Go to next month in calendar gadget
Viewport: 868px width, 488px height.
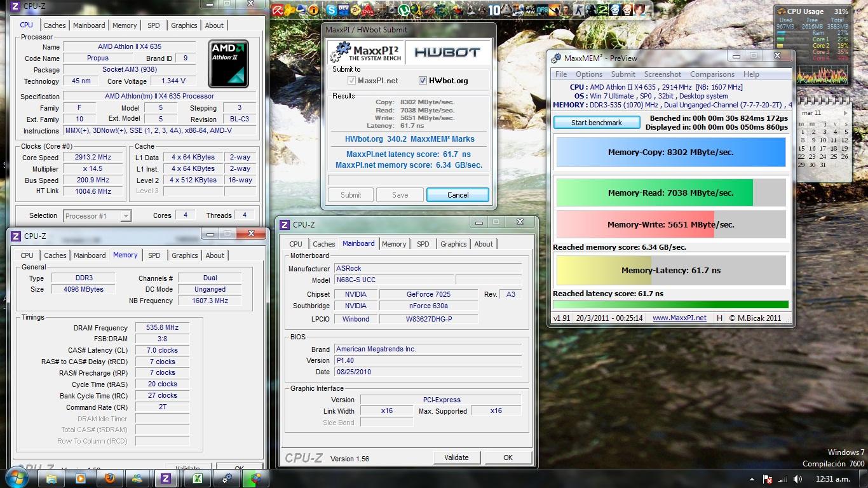coord(844,112)
